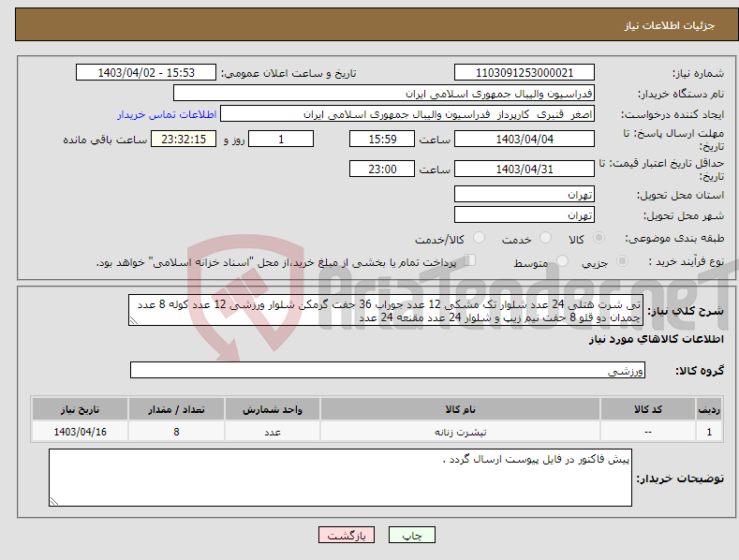Click the تعداد / مقدار column header
This screenshot has height=560, width=739.
click(x=176, y=409)
